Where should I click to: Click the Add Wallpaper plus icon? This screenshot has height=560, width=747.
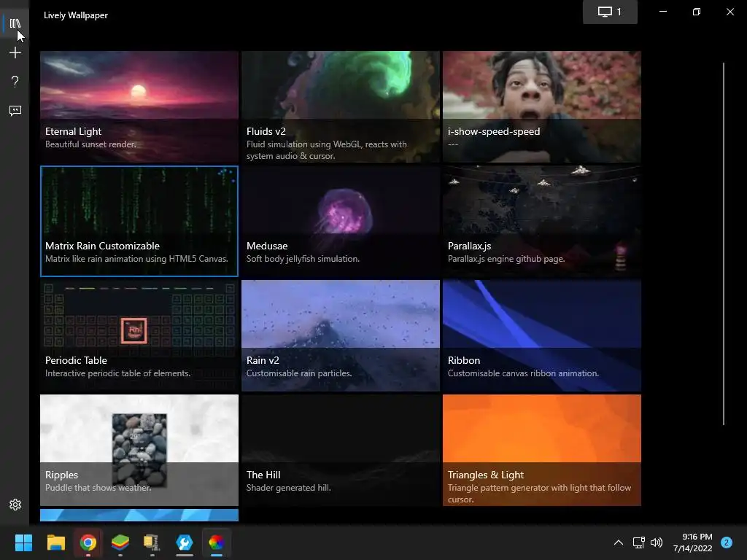(x=15, y=52)
